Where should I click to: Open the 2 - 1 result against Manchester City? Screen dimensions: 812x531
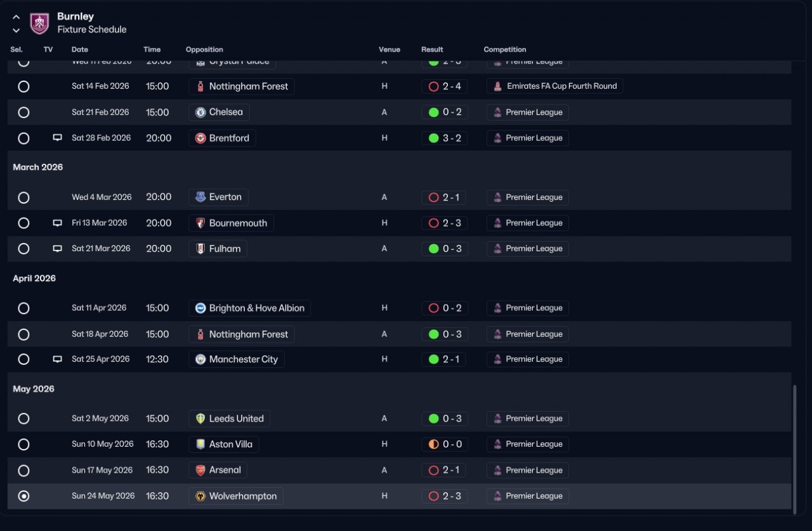point(444,359)
